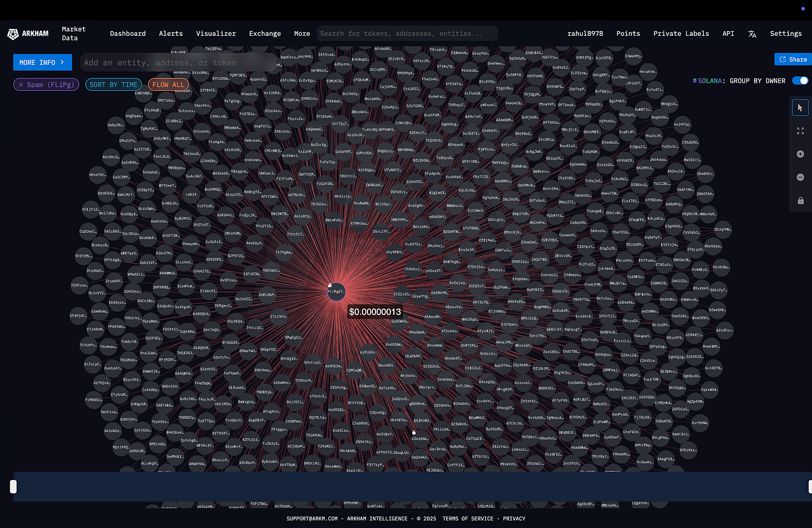Open the More menu dropdown
The width and height of the screenshot is (812, 528).
(x=302, y=34)
